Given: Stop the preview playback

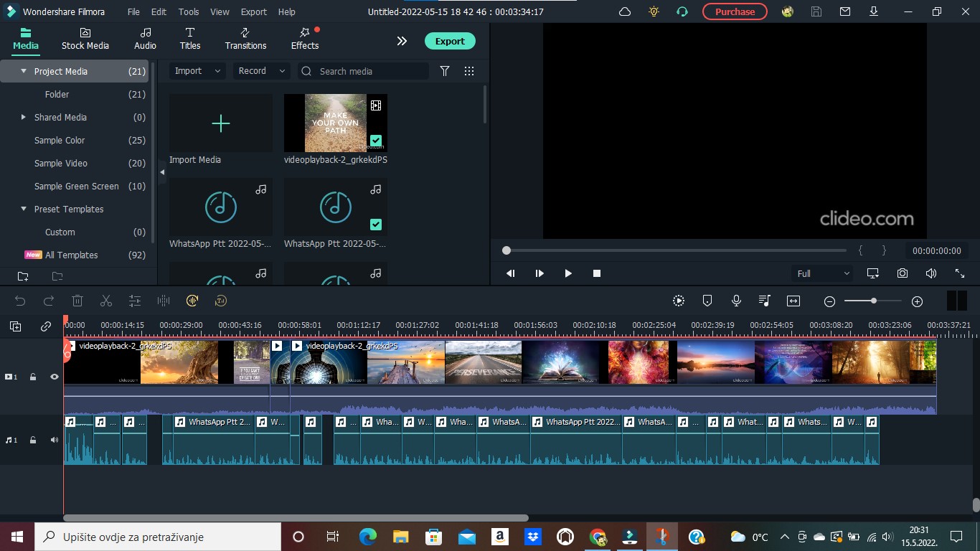Looking at the screenshot, I should tap(597, 273).
